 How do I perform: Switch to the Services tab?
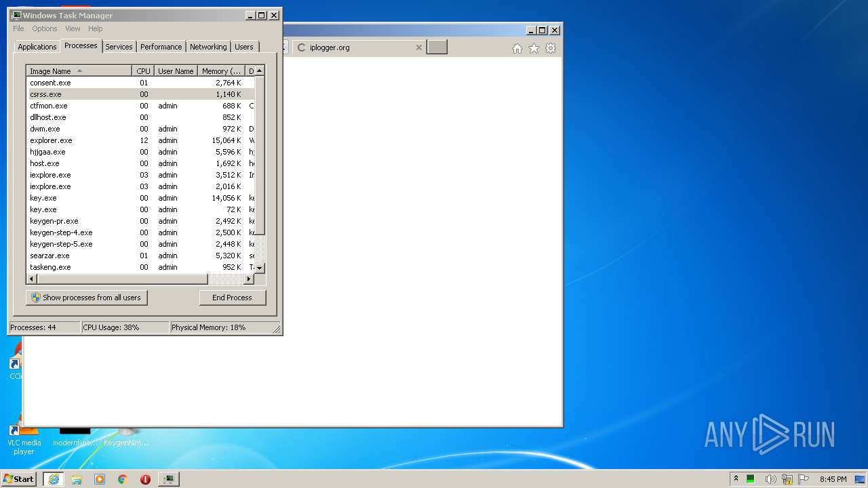pos(119,47)
